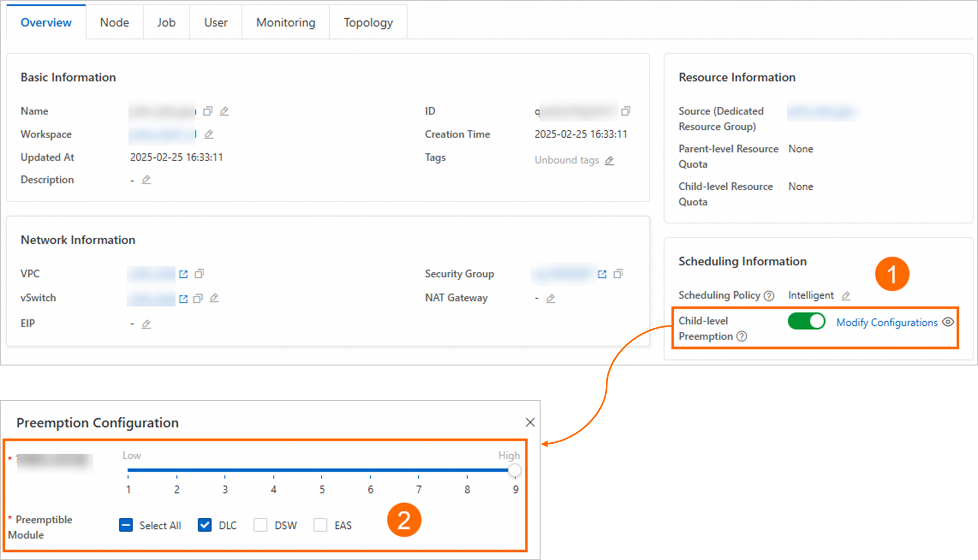Click the blurred Workspace link
The width and height of the screenshot is (978, 560).
162,134
